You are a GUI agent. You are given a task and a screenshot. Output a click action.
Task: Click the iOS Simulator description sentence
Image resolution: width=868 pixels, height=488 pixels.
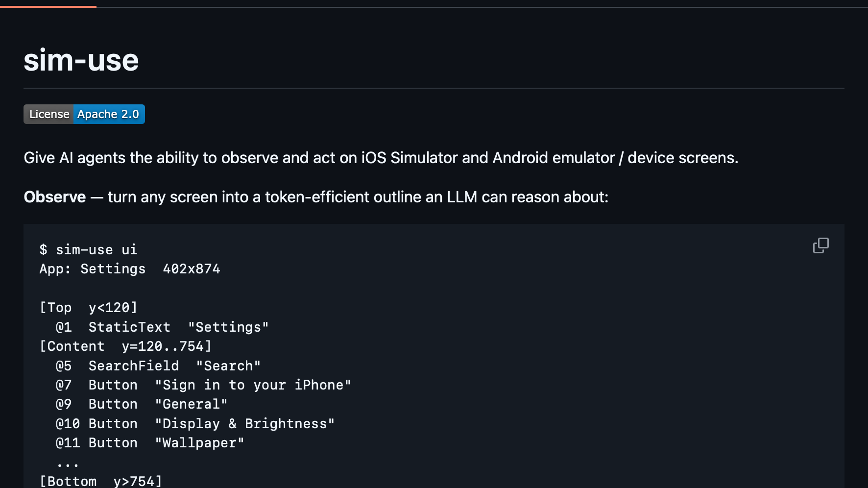(x=381, y=158)
